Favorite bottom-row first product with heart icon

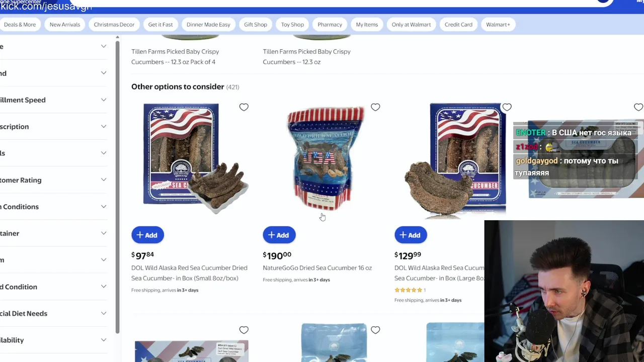point(244,330)
